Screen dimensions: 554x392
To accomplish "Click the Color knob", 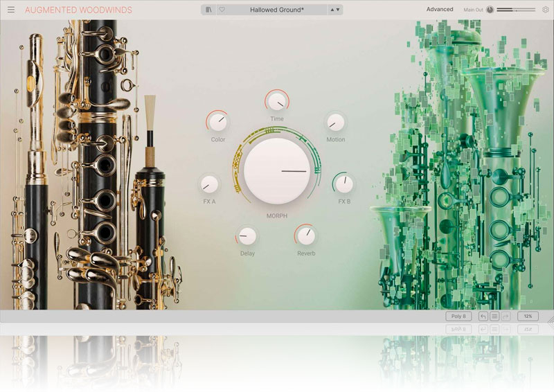I will pos(218,123).
